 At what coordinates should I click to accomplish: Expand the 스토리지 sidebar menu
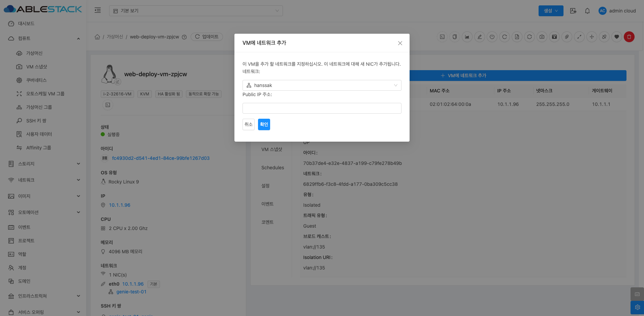[44, 164]
